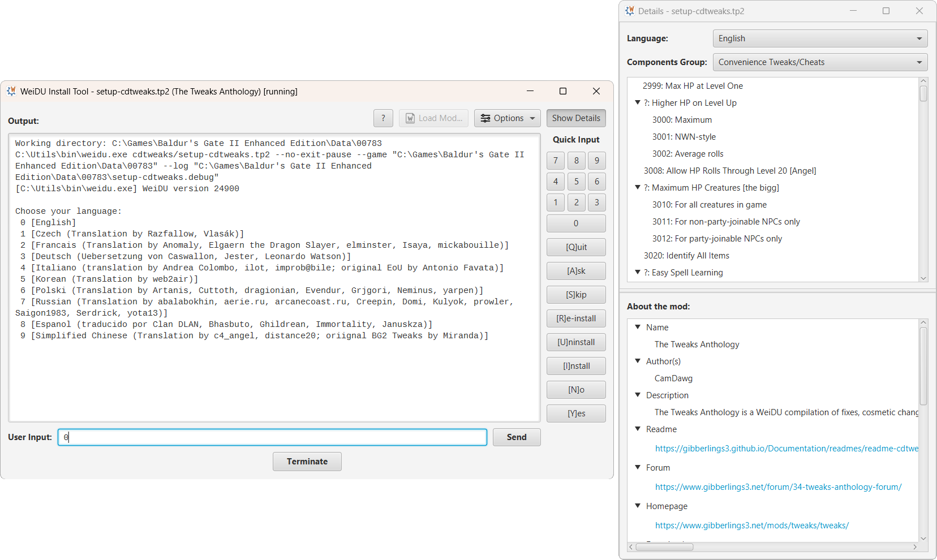Viewport: 937px width, 560px height.
Task: Select component 3000: Maximum
Action: tap(682, 120)
